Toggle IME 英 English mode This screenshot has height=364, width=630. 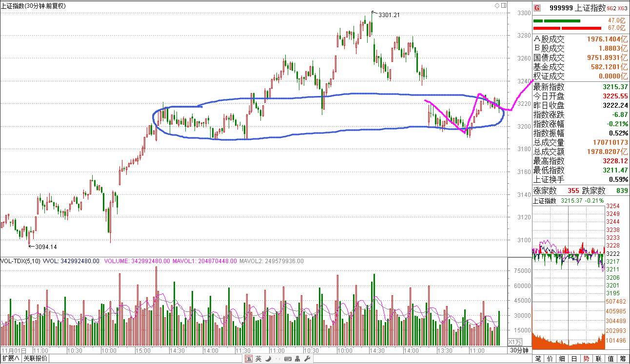point(258,359)
